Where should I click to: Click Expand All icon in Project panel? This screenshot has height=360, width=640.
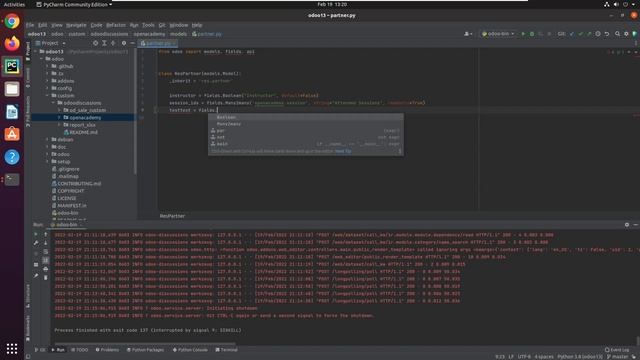104,43
